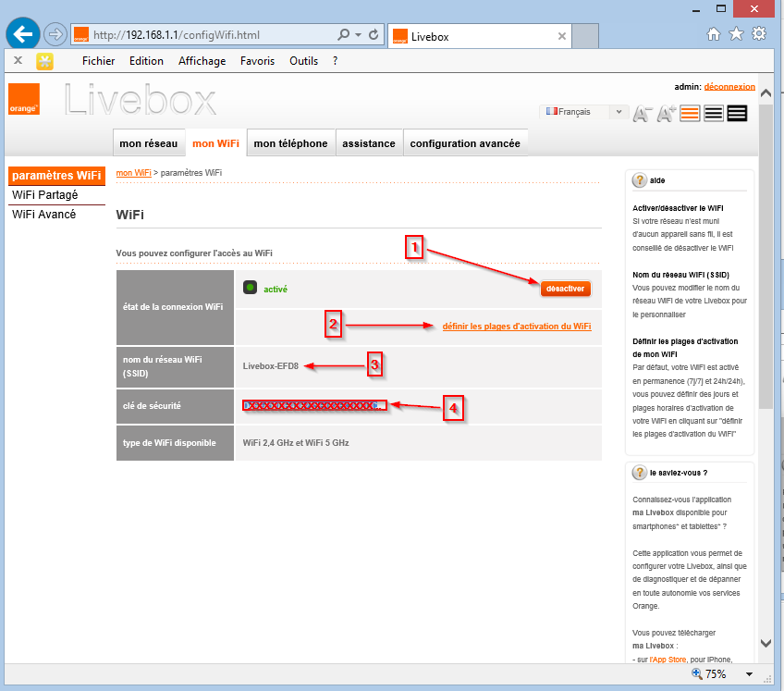Switch to the mon WiFi tab
The width and height of the screenshot is (784, 691).
coord(216,143)
